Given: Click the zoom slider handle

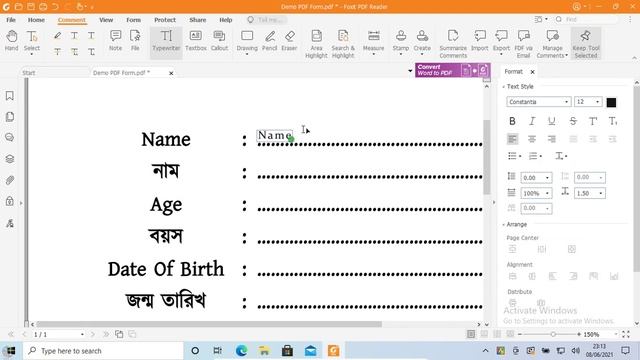Looking at the screenshot, I should pyautogui.click(x=553, y=334).
